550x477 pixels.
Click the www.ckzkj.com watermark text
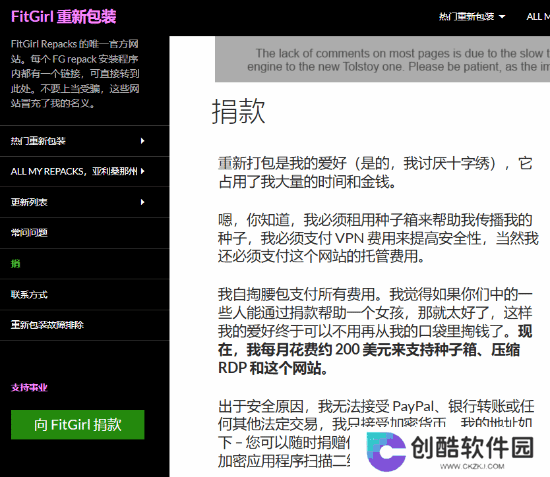(x=472, y=466)
